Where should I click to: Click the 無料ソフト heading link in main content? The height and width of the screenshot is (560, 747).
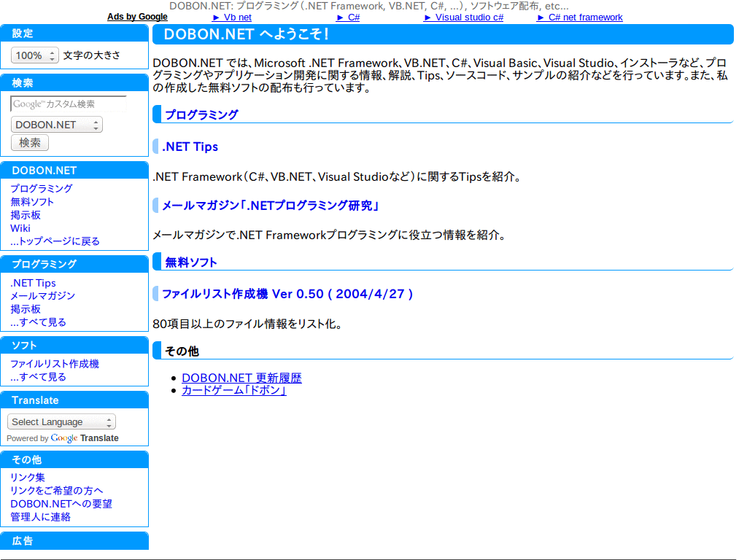click(191, 262)
